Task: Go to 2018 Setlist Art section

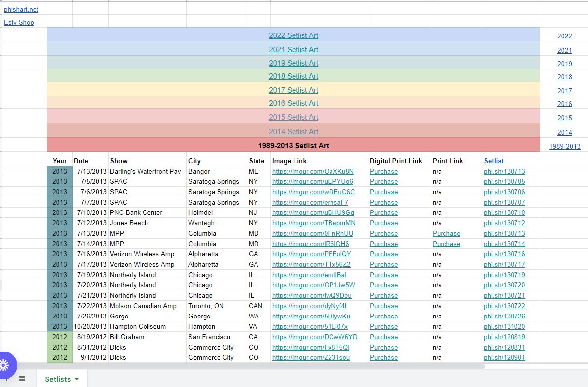Action: coord(293,76)
